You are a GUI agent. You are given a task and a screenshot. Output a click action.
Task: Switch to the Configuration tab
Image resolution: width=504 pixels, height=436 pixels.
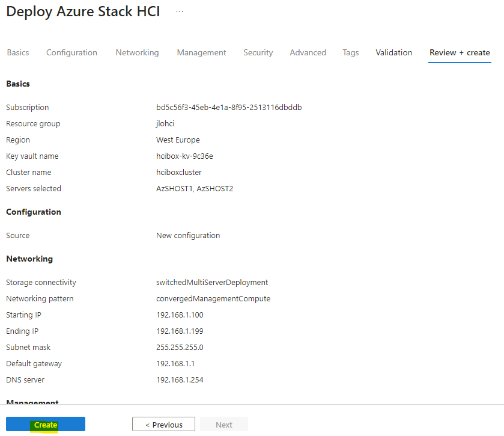click(x=71, y=52)
